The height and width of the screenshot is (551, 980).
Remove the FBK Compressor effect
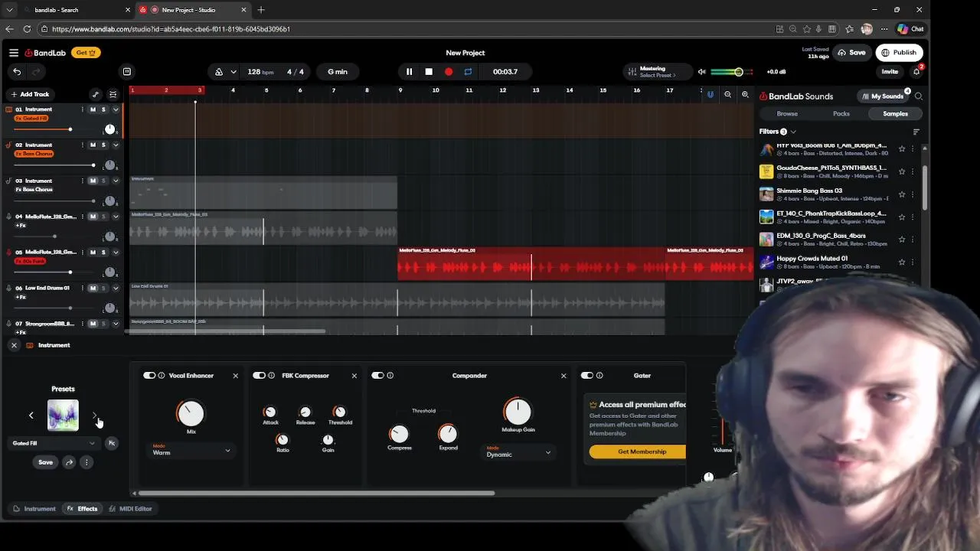[354, 376]
